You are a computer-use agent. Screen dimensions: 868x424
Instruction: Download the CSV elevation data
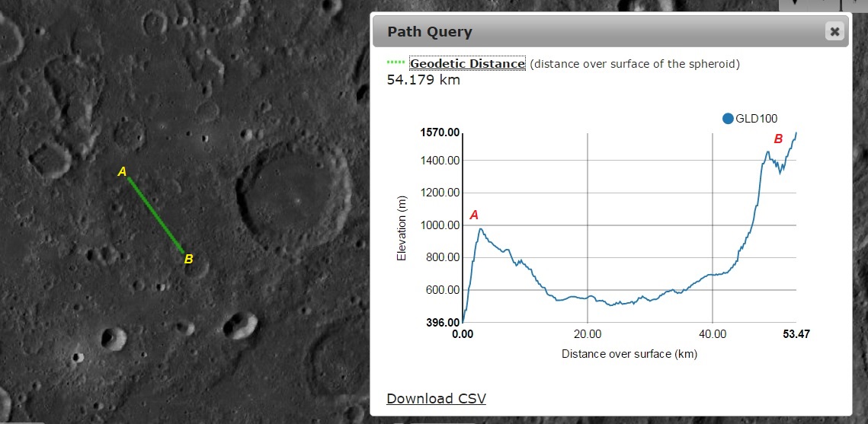pos(436,399)
